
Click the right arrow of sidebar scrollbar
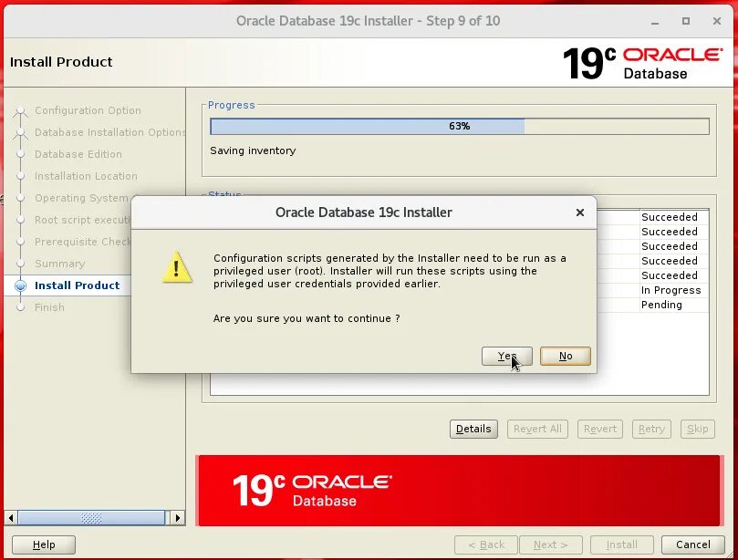click(x=179, y=517)
